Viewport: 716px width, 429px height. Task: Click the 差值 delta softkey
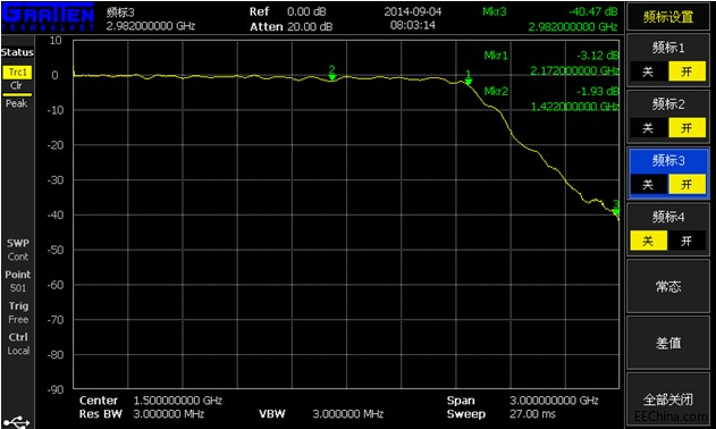coord(668,343)
